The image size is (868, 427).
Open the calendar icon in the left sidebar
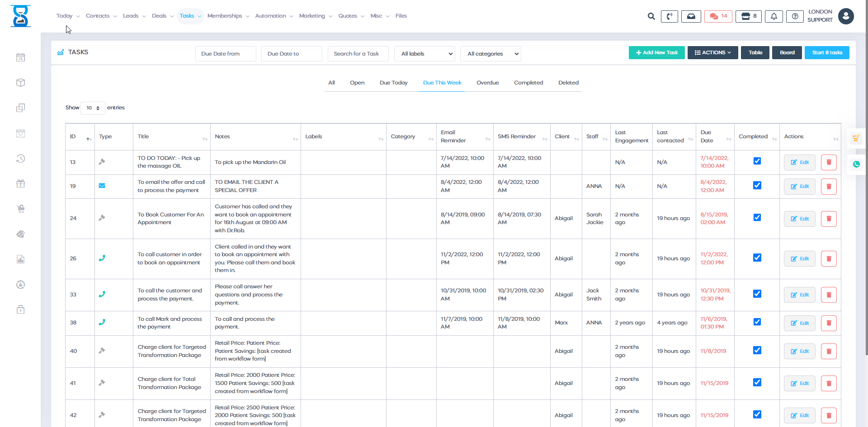pyautogui.click(x=20, y=57)
